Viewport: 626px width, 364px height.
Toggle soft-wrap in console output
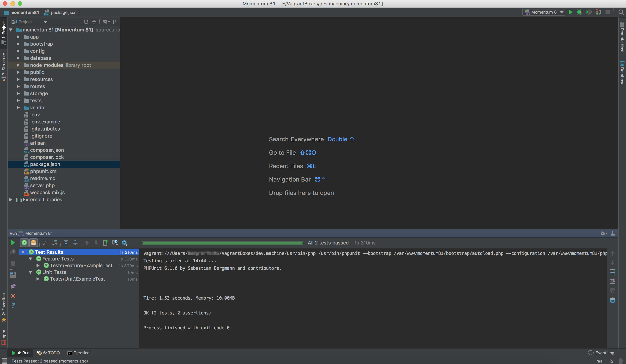pyautogui.click(x=613, y=272)
